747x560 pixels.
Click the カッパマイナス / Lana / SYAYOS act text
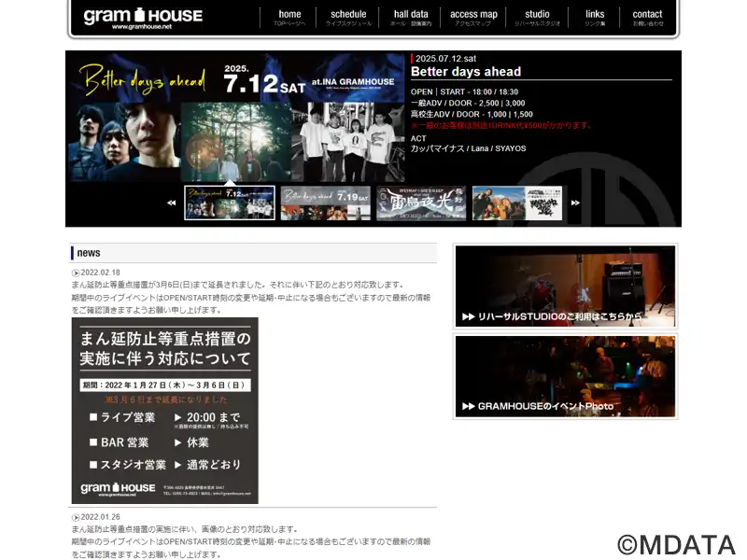469,148
